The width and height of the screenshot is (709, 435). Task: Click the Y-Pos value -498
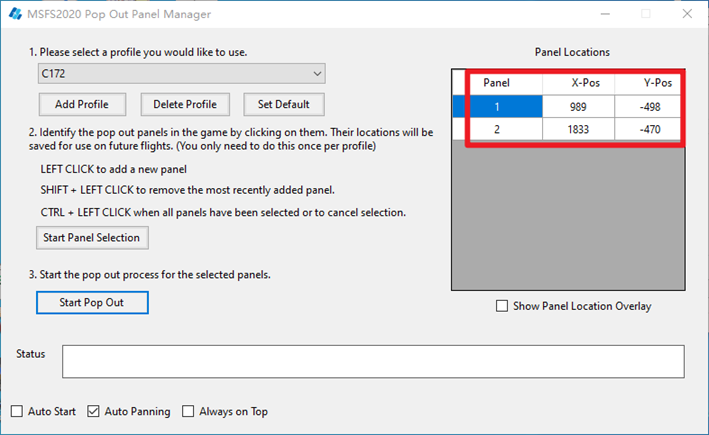pyautogui.click(x=650, y=107)
